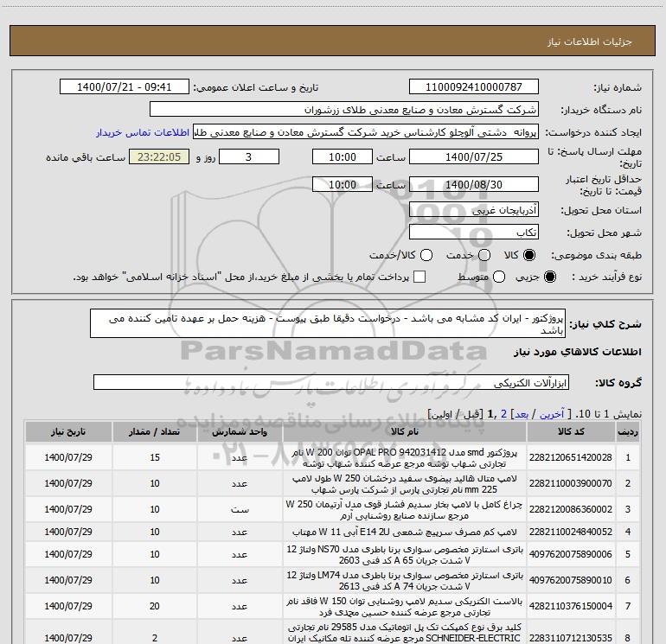Click the تاریخ نیاز column header
Image resolution: width=666 pixels, height=644 pixels.
pyautogui.click(x=68, y=431)
